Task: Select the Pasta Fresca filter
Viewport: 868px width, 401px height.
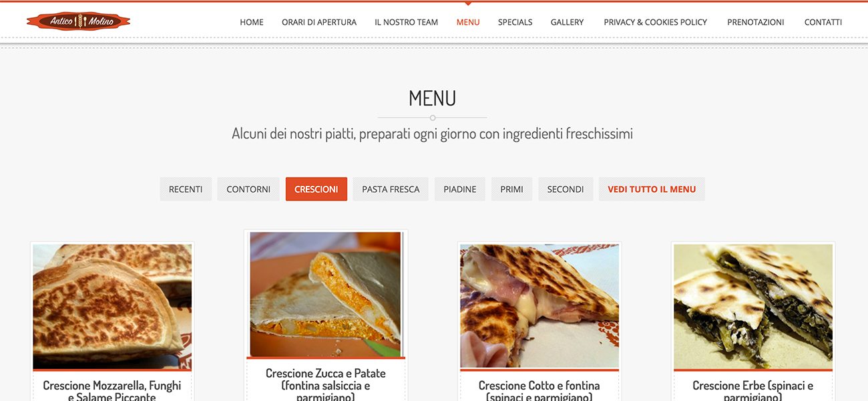Action: coord(391,189)
